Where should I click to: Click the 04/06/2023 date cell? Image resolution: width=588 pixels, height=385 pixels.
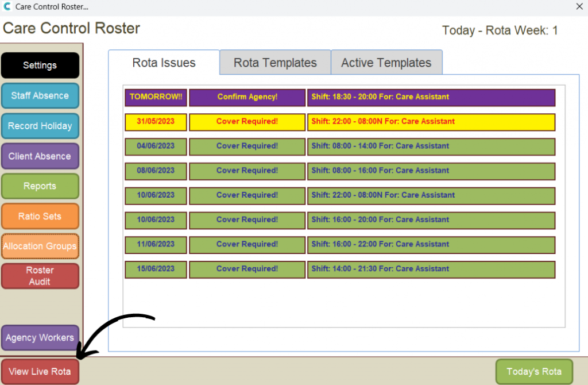(x=156, y=147)
